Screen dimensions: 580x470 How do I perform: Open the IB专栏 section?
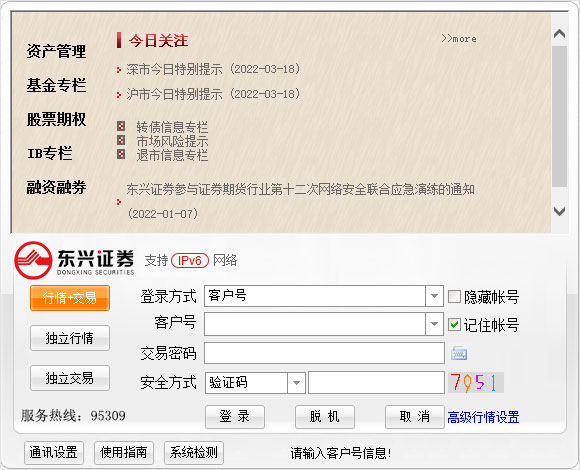coord(50,153)
